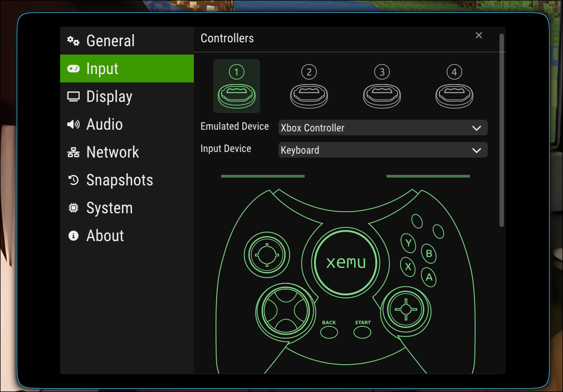Image resolution: width=563 pixels, height=392 pixels.
Task: Expand the Input Device Keyboard dropdown
Action: [383, 150]
